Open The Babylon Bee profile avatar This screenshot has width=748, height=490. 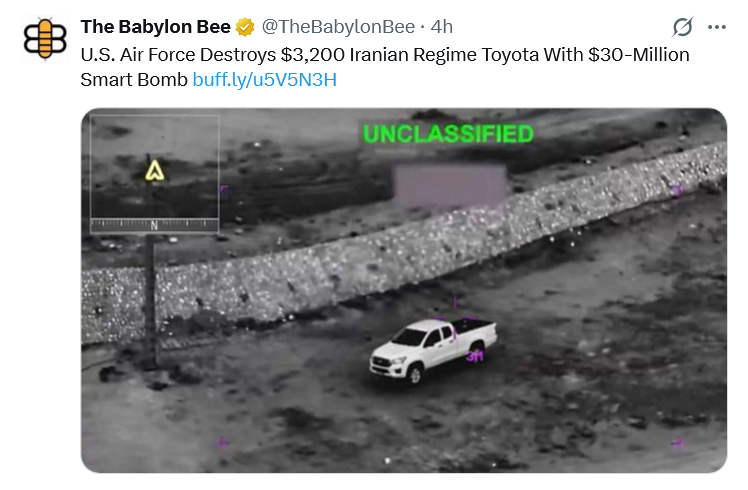(45, 39)
